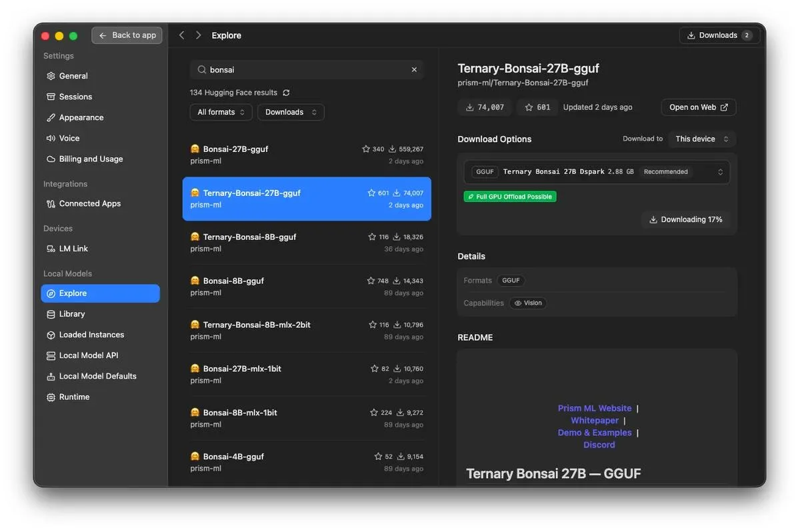800x532 pixels.
Task: Select the Bonsai-4B-gguf result
Action: click(x=307, y=463)
